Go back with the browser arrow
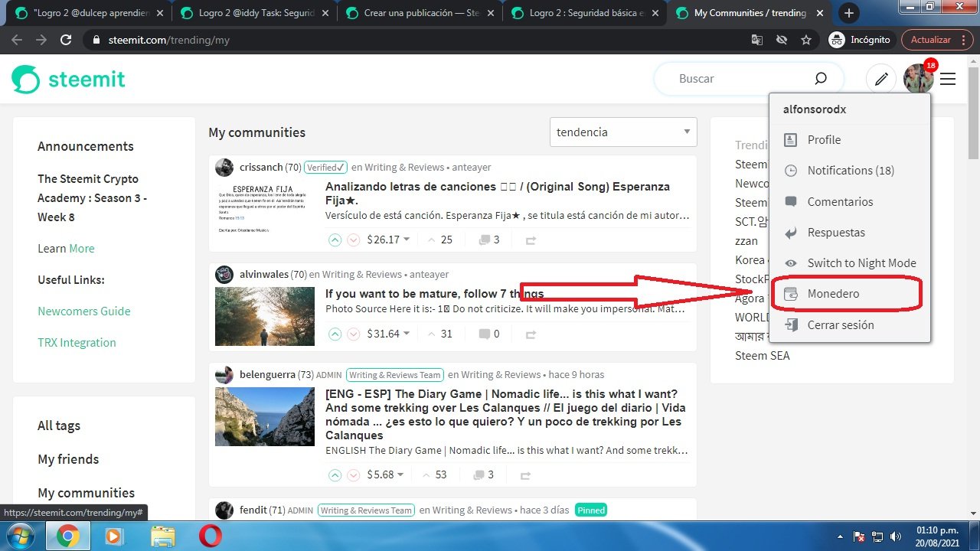 click(x=18, y=40)
